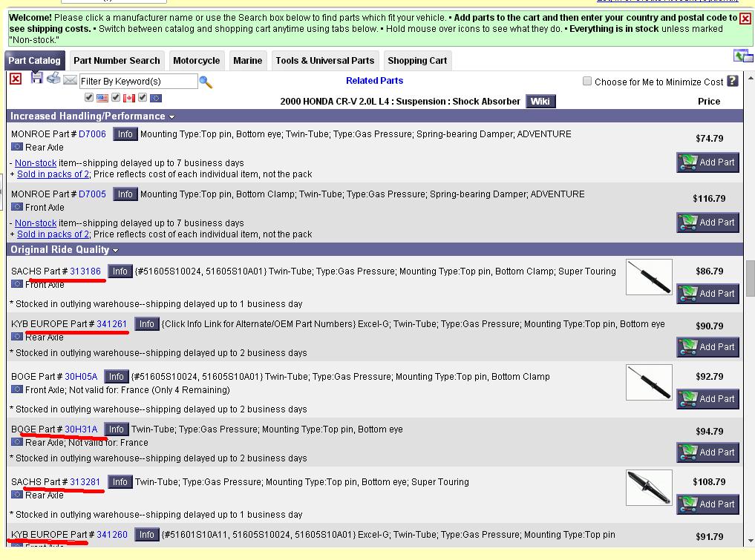Click Info for KYB 341261
Viewport: 755px width, 560px height.
click(x=147, y=324)
